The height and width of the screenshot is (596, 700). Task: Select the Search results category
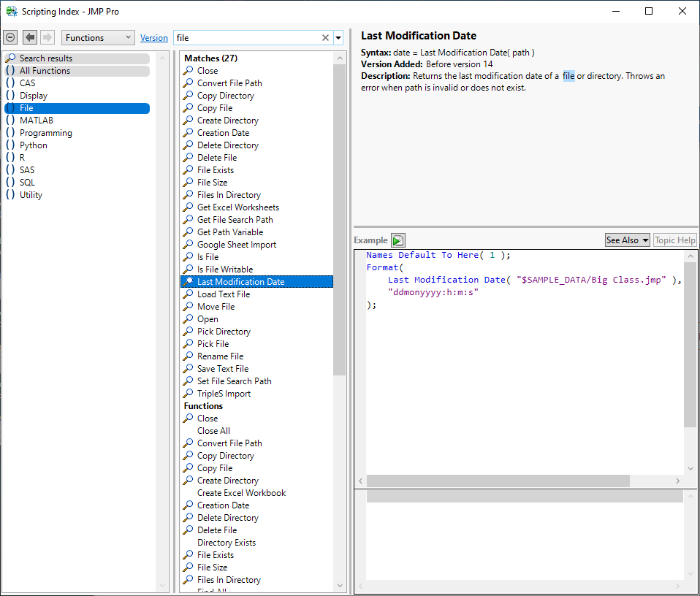coord(45,58)
